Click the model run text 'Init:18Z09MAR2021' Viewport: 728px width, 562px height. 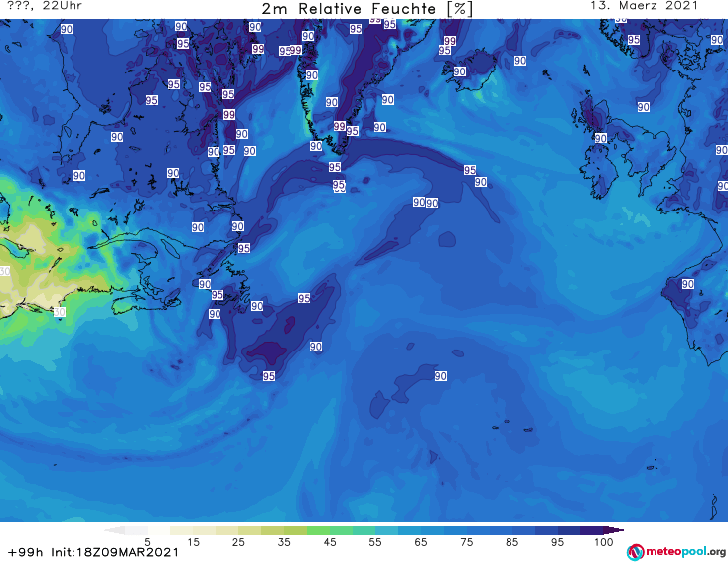[114, 552]
